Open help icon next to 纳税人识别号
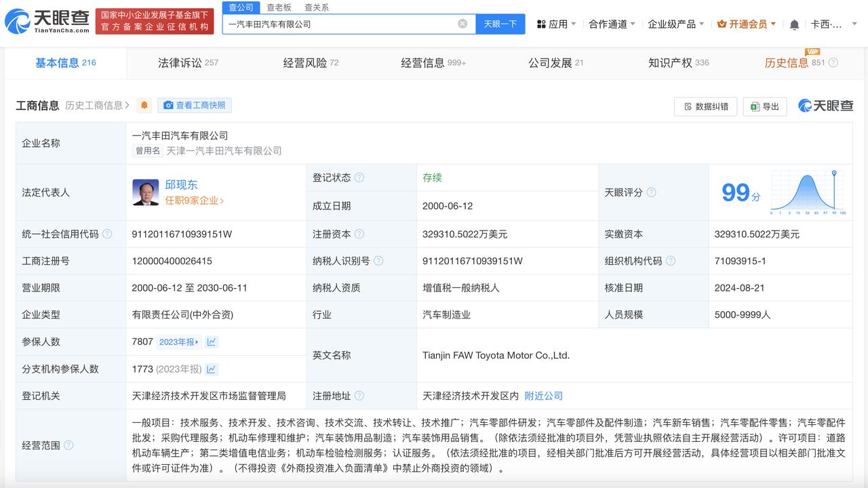Viewport: 868px width, 488px height. [x=378, y=261]
